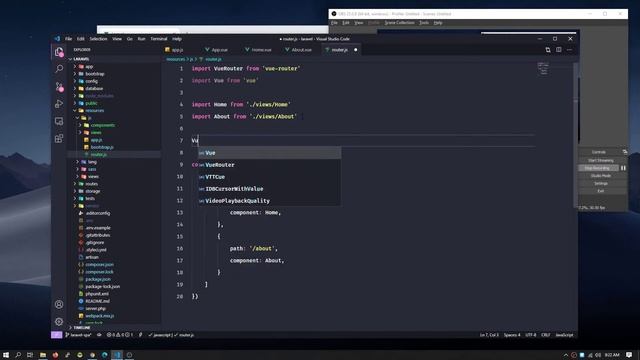640x360 pixels.
Task: Select VideoPlaybackQuality suggestion
Action: tap(269, 201)
